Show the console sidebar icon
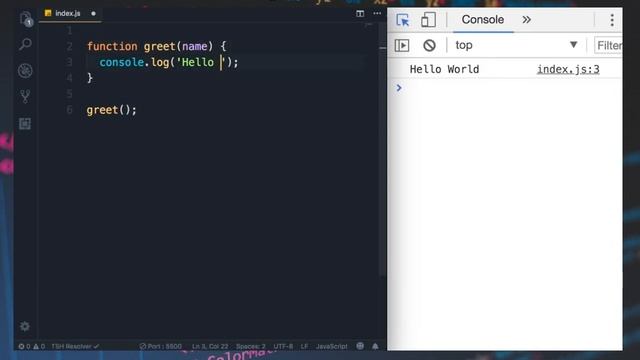The height and width of the screenshot is (360, 640). [402, 45]
